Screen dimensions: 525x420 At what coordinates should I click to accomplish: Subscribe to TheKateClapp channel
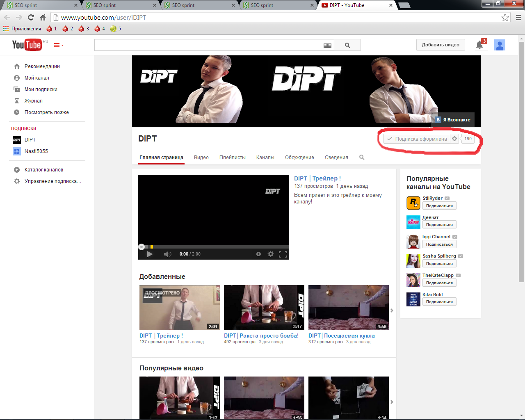point(439,283)
